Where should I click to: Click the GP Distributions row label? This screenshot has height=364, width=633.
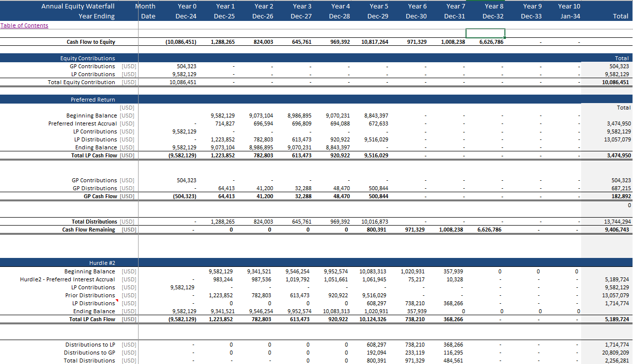95,188
